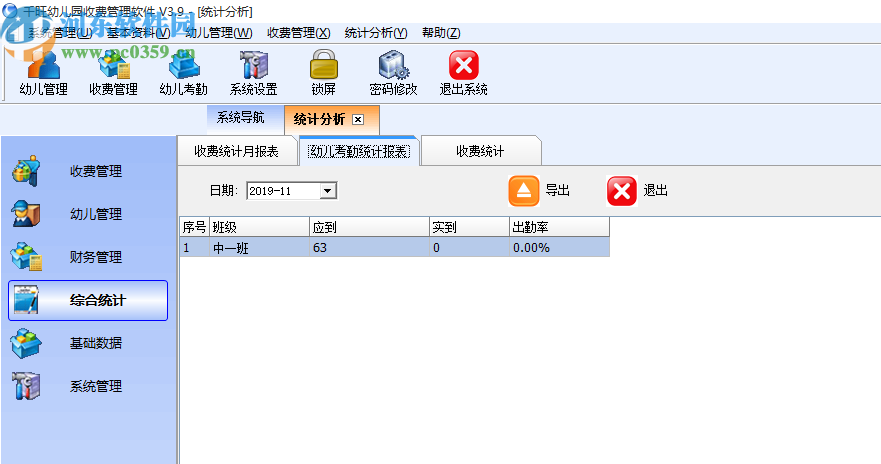
Task: Click the orange 导出 export icon
Action: pos(524,191)
